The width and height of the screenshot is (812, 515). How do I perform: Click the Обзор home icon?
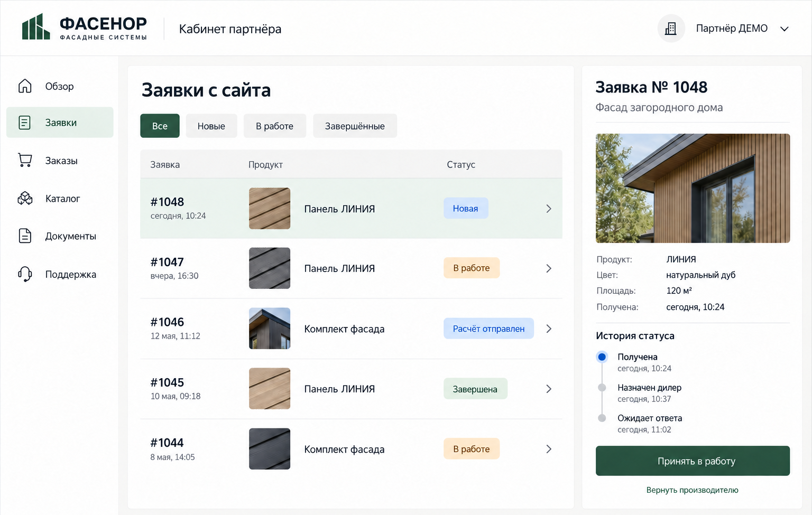25,86
